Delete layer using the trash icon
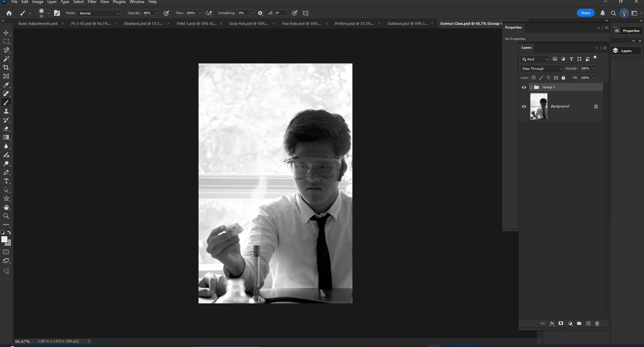Viewport: 644px width, 347px height. coord(597,324)
